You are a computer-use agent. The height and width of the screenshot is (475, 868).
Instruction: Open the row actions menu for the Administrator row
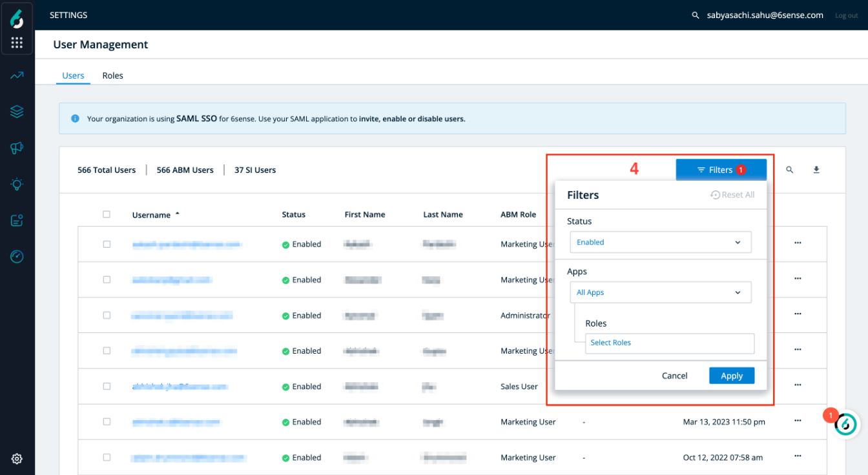pyautogui.click(x=798, y=314)
